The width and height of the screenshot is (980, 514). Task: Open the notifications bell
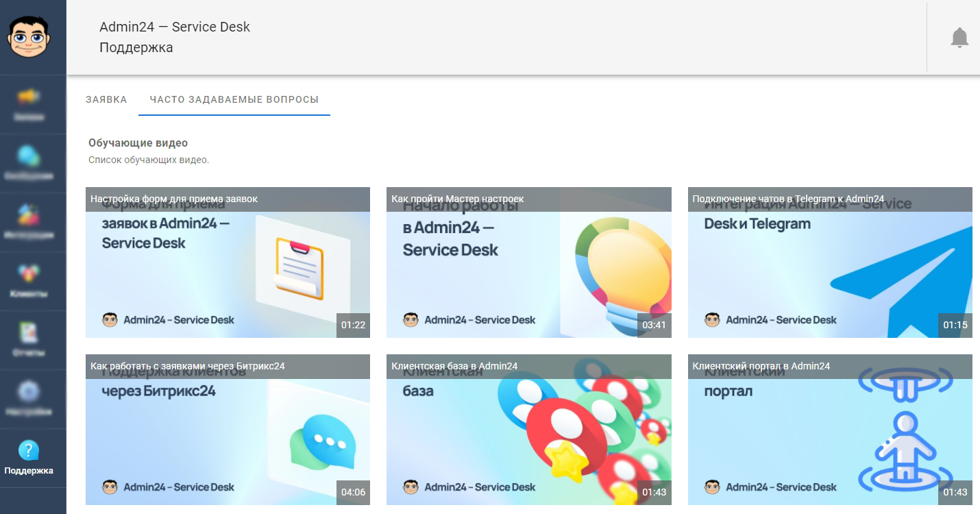(959, 38)
